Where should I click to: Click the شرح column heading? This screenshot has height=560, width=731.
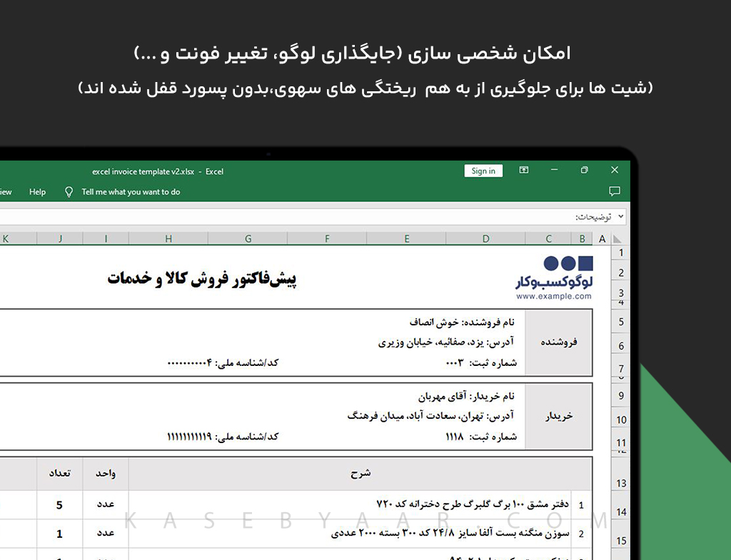[x=361, y=474]
